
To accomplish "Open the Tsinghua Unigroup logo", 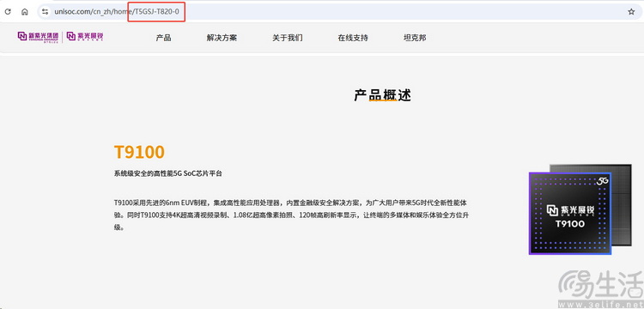I will point(38,37).
